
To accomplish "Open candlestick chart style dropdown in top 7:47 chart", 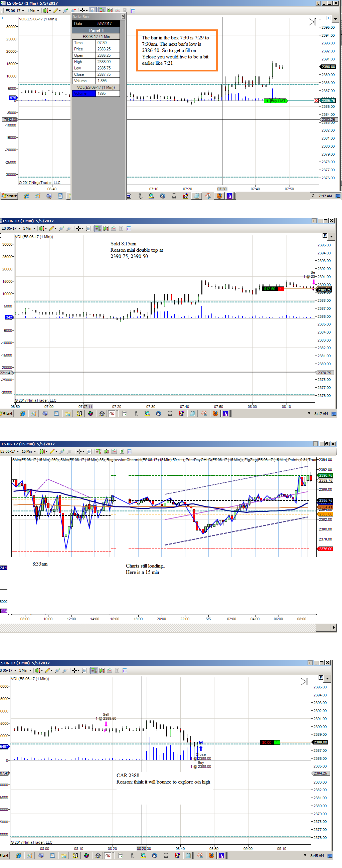I will click(47, 11).
